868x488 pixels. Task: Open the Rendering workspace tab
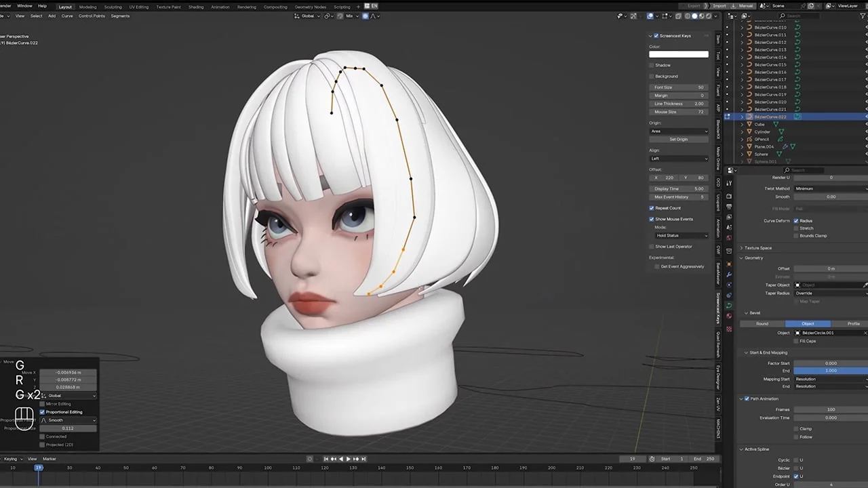[x=246, y=7]
